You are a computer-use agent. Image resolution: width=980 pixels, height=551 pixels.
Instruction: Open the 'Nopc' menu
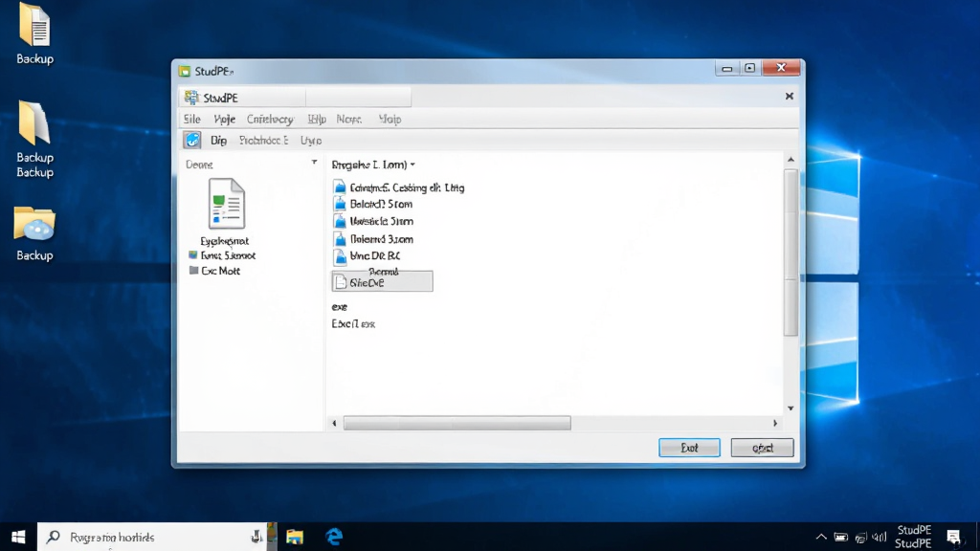click(x=348, y=119)
